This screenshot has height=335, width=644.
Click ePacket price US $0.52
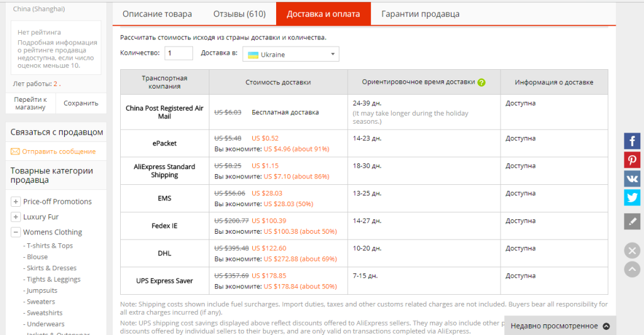[265, 138]
